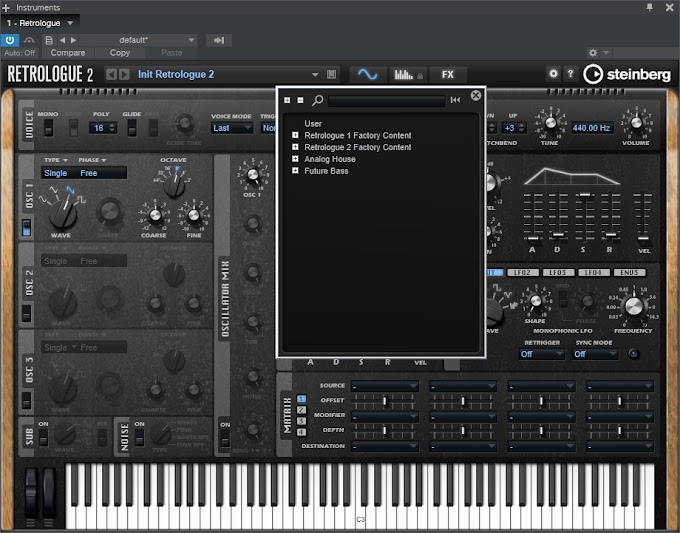Click the OSC 1 Wave selector knob

[x=63, y=214]
